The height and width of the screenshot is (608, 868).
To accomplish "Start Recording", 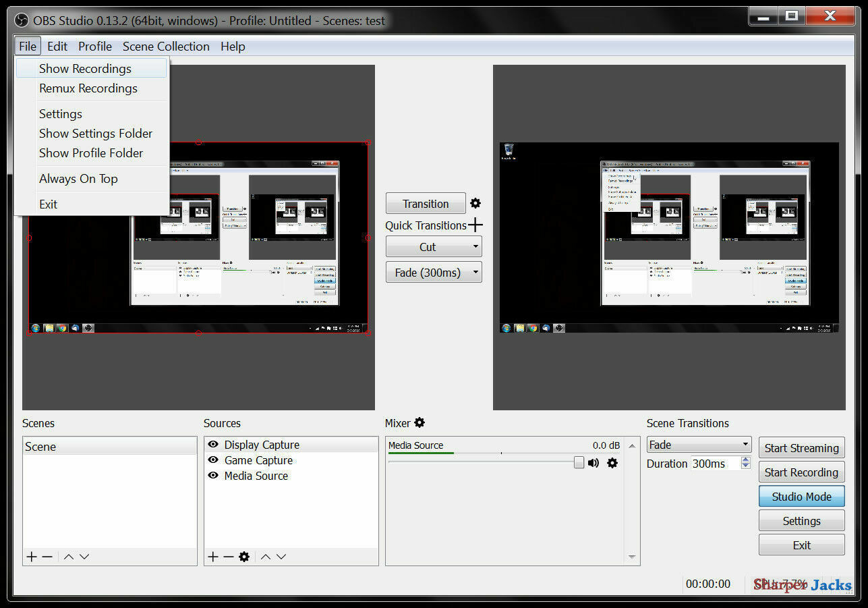I will (802, 472).
